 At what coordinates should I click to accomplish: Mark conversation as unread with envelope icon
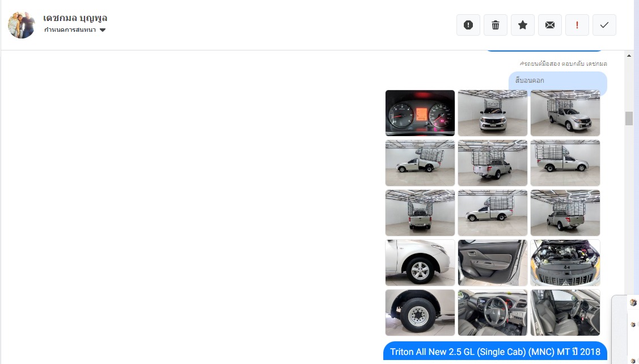point(550,25)
